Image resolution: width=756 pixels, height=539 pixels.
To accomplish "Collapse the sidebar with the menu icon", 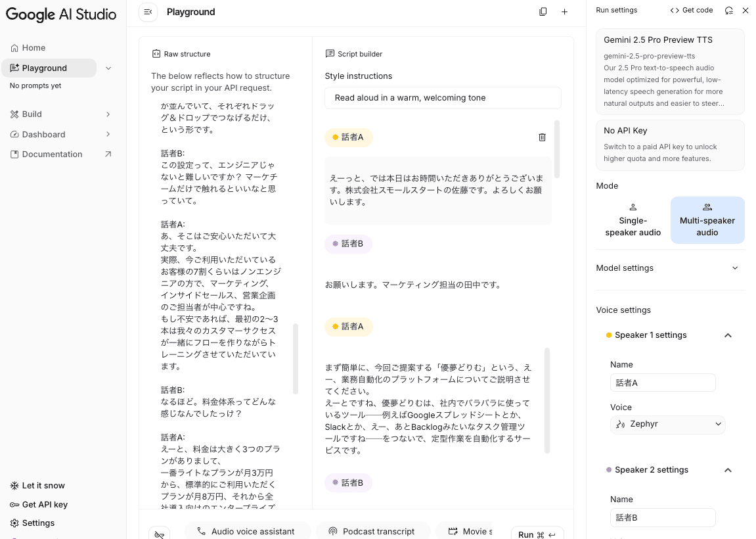I will click(x=148, y=12).
